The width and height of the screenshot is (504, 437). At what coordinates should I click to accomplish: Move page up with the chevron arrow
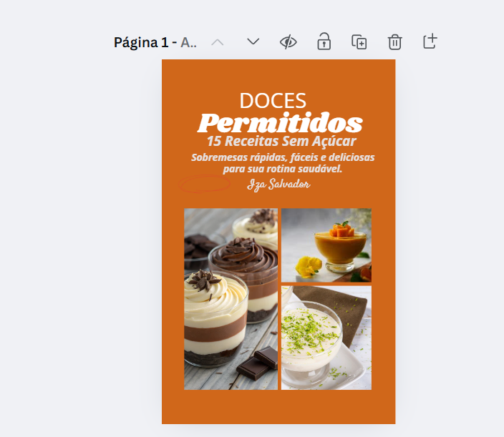pos(218,41)
